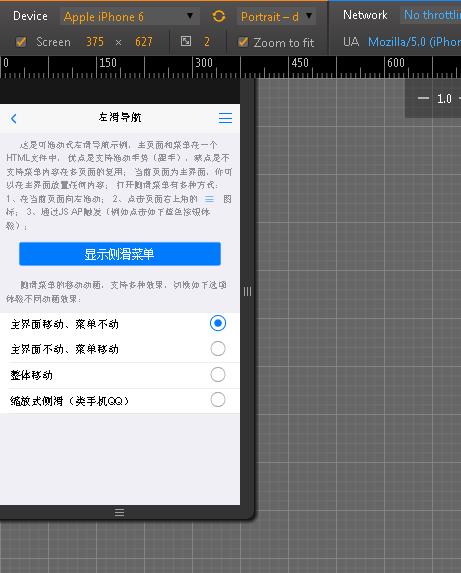The width and height of the screenshot is (461, 573).
Task: Click the UA Mozilla/5.0 string field
Action: pos(414,42)
